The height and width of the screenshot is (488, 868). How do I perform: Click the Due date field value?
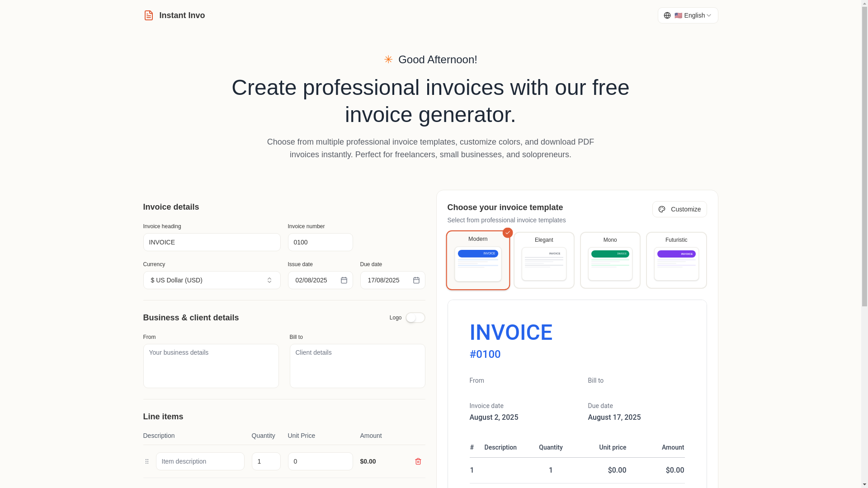(x=383, y=280)
